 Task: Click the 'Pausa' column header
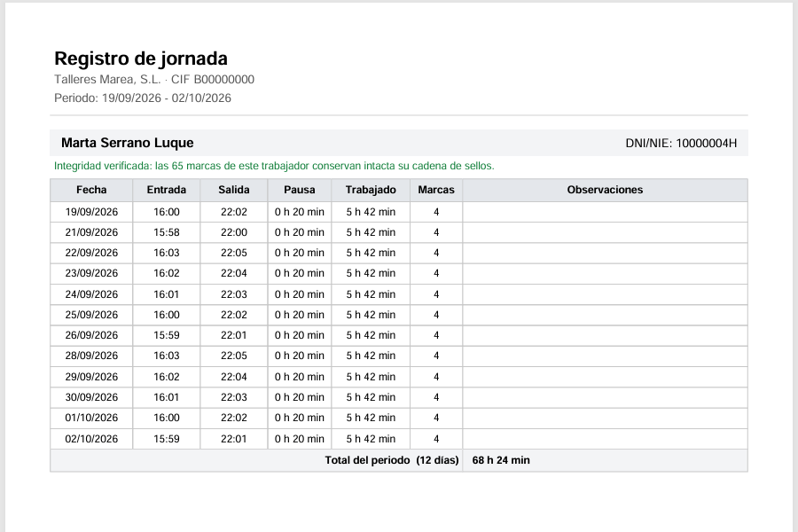pyautogui.click(x=300, y=190)
